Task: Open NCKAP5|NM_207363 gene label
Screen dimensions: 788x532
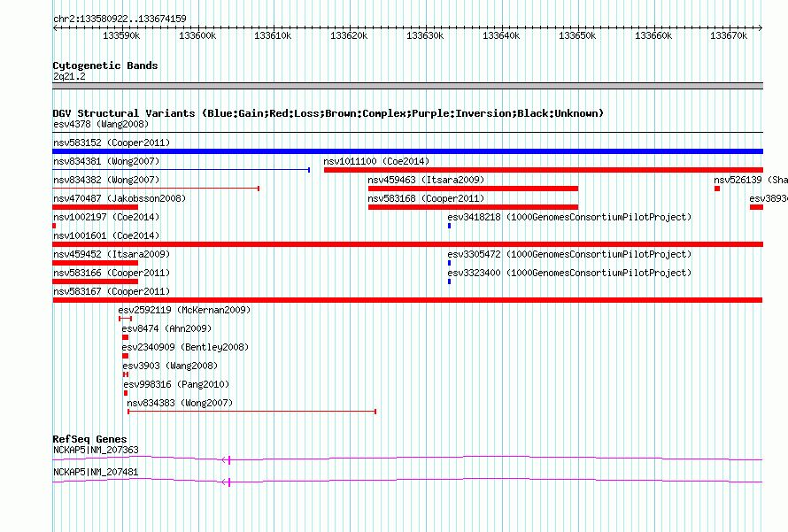Action: 96,450
